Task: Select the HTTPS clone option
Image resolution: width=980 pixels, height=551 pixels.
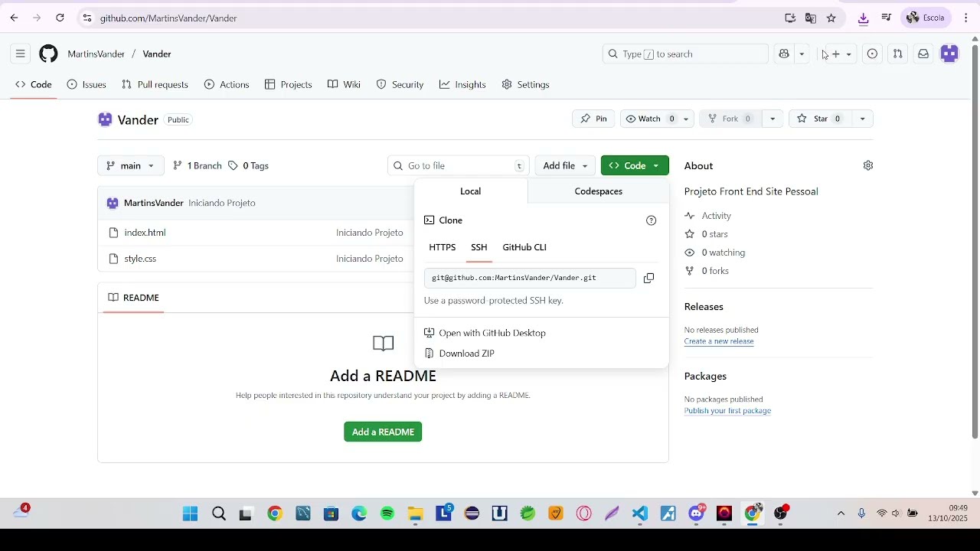Action: [443, 247]
